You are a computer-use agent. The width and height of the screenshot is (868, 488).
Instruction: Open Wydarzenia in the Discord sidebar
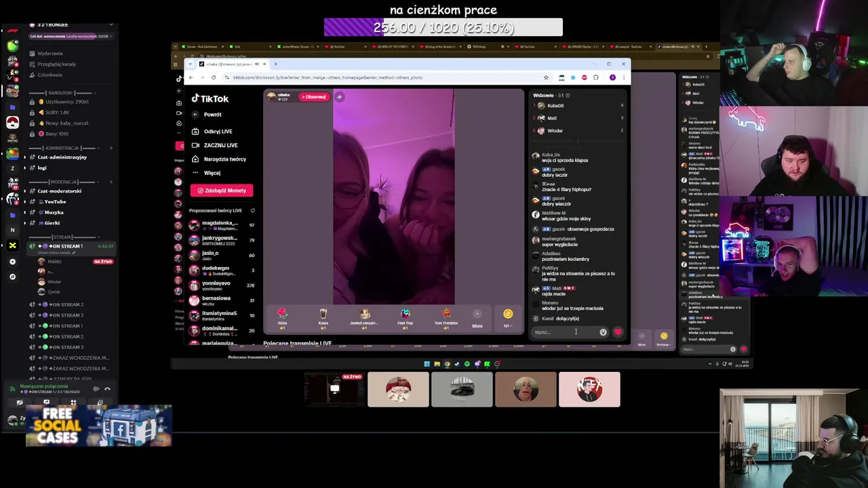tap(50, 54)
